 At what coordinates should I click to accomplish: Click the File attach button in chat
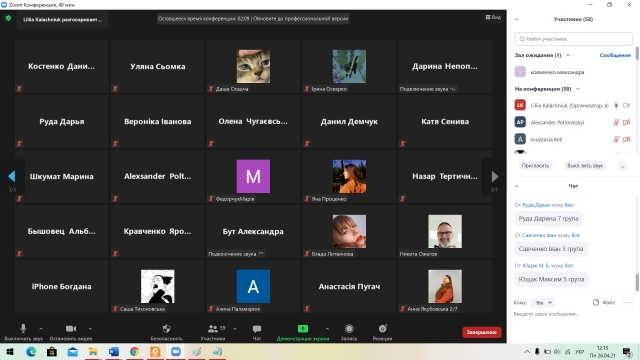pyautogui.click(x=604, y=302)
